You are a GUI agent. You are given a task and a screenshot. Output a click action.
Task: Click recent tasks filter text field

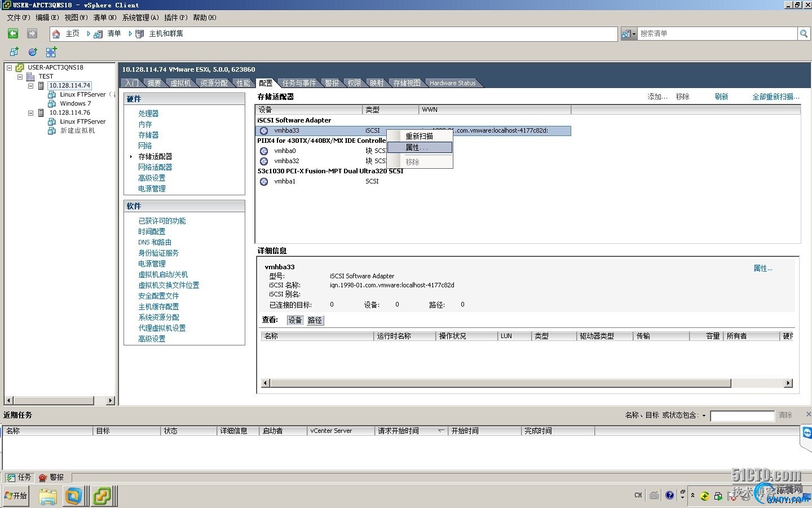tap(742, 416)
